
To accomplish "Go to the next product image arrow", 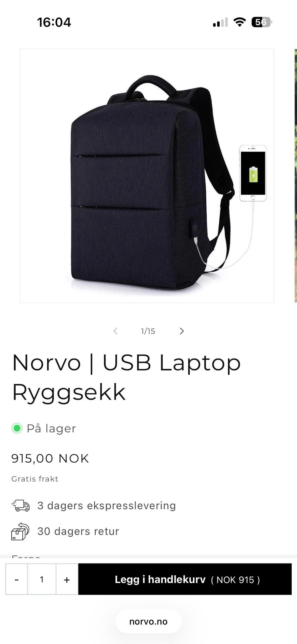I will [x=182, y=331].
